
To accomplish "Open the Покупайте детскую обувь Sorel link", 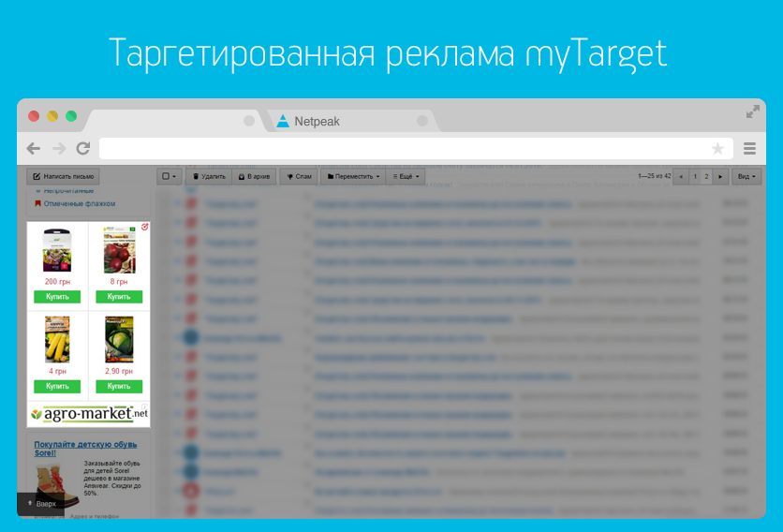I will 85,449.
